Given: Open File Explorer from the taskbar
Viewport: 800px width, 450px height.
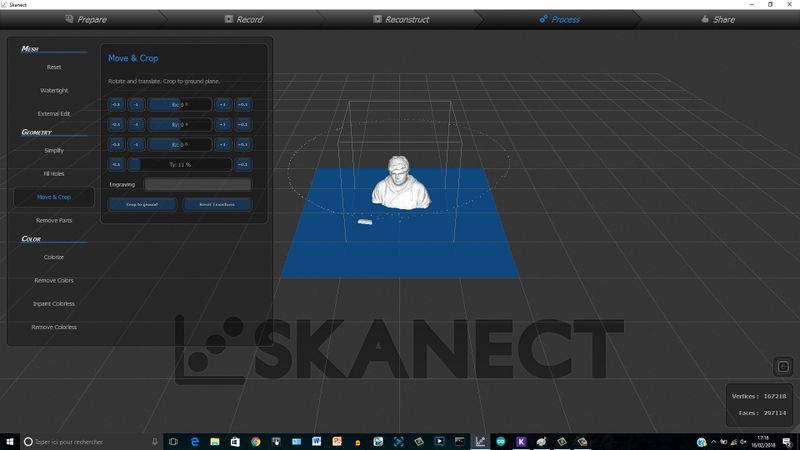Looking at the screenshot, I should pyautogui.click(x=215, y=441).
